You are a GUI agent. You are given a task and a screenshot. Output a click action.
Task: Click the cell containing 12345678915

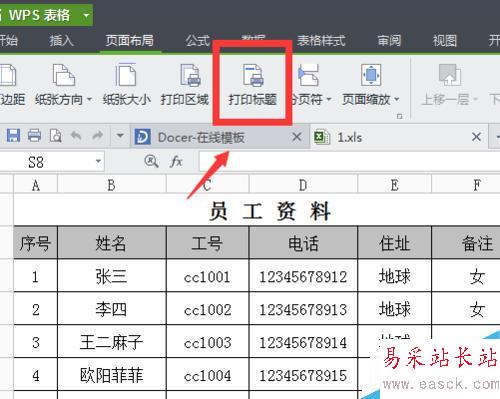303,375
